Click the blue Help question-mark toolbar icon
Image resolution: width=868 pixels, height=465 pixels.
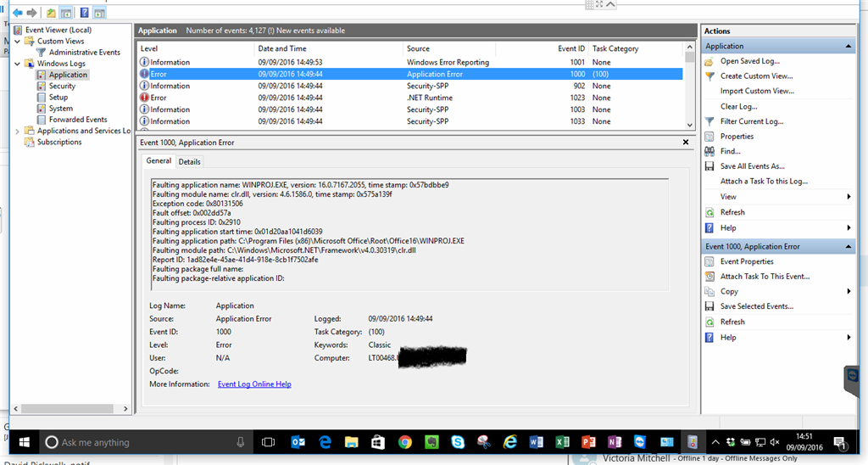click(84, 13)
